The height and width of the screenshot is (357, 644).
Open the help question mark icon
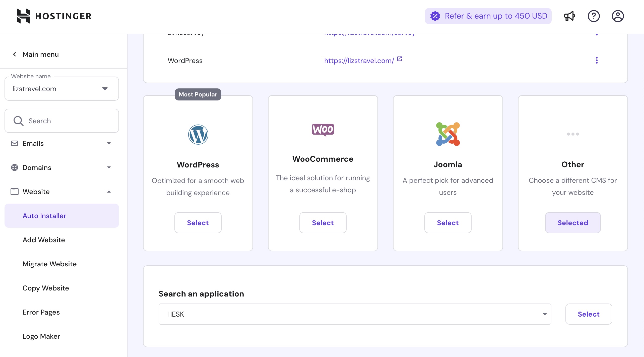[x=594, y=16]
